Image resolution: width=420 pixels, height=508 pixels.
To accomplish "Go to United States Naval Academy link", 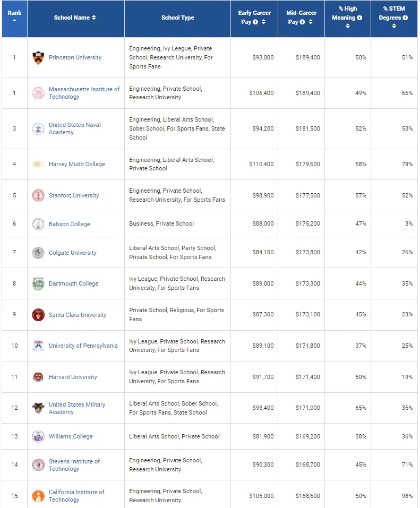I will (74, 128).
